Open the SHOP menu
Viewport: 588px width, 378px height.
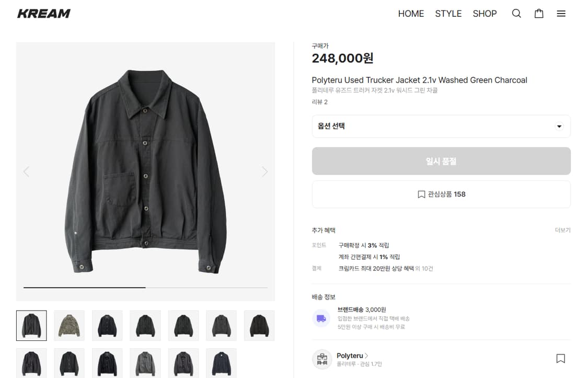(485, 14)
